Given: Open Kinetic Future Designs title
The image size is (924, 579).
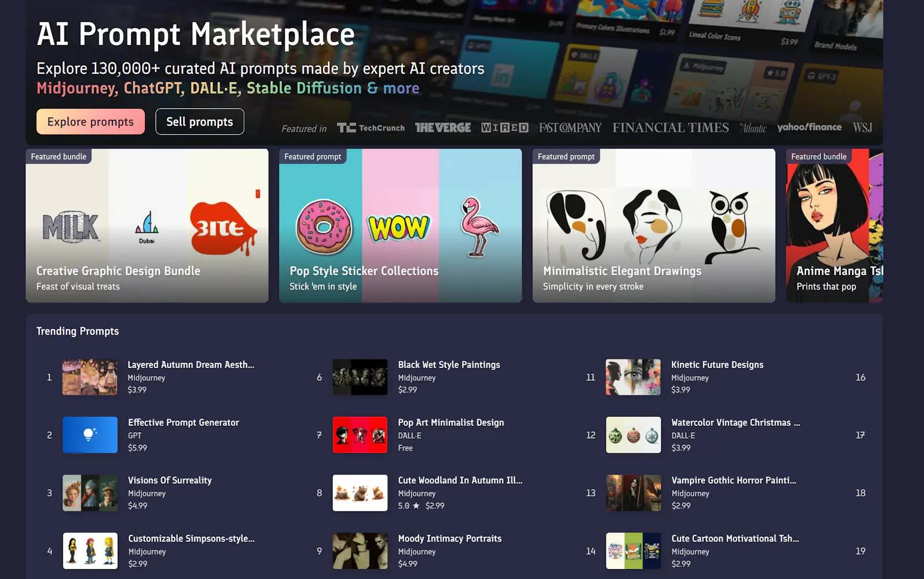Looking at the screenshot, I should (x=717, y=365).
